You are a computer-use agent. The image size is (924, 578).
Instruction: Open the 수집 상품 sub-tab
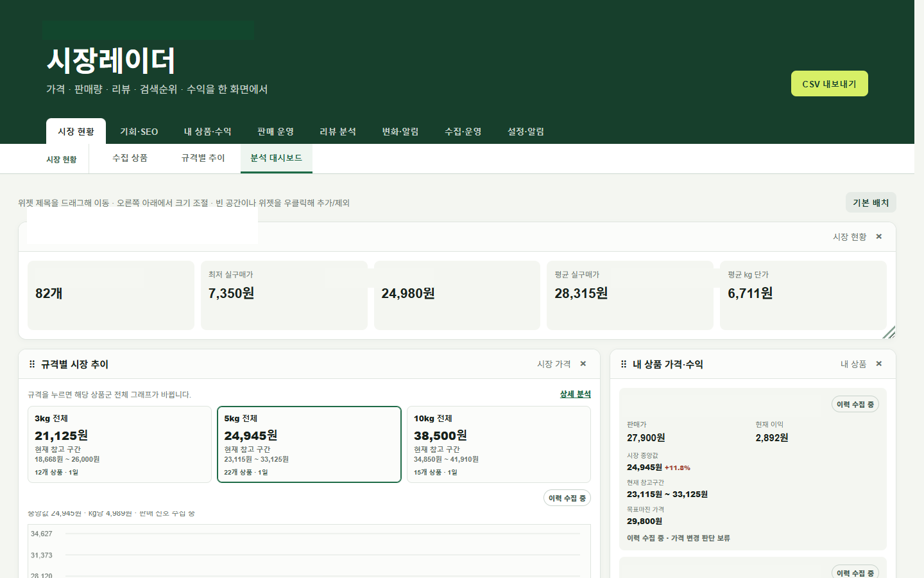[130, 158]
